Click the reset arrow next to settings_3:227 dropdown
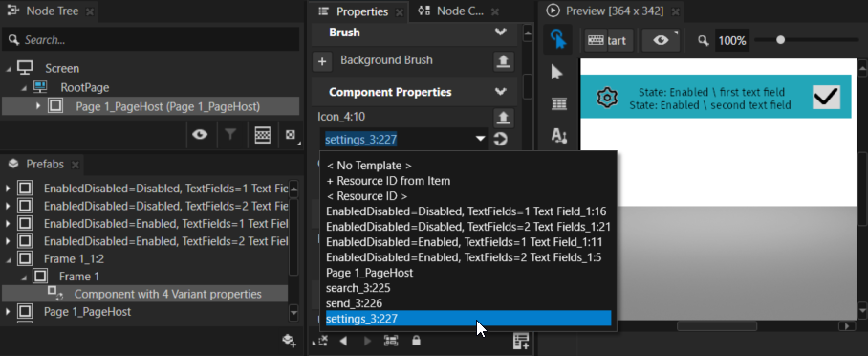The height and width of the screenshot is (356, 868). pos(500,139)
